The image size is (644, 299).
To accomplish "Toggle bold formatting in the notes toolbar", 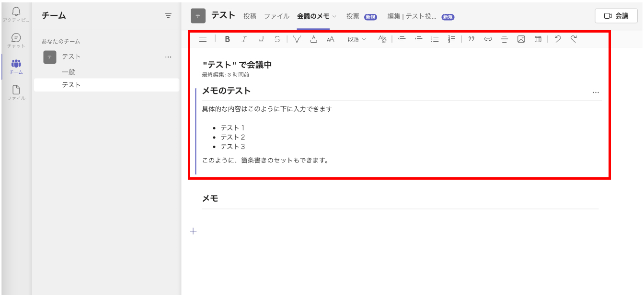I will [x=228, y=39].
